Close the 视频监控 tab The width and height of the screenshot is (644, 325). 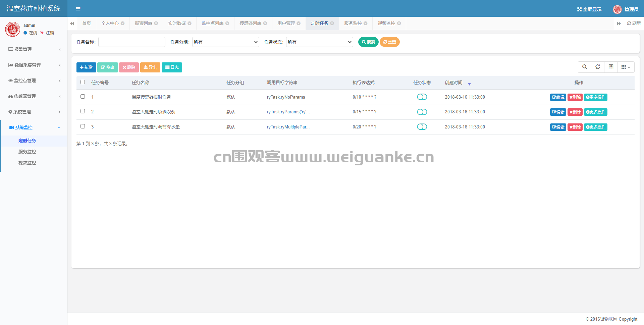399,23
